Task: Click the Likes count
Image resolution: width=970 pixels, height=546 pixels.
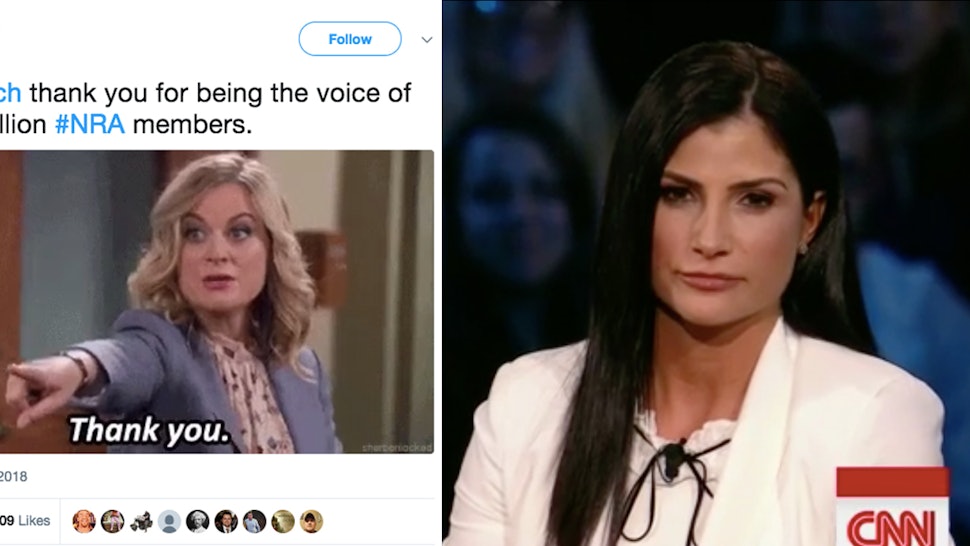Action: click(x=25, y=521)
